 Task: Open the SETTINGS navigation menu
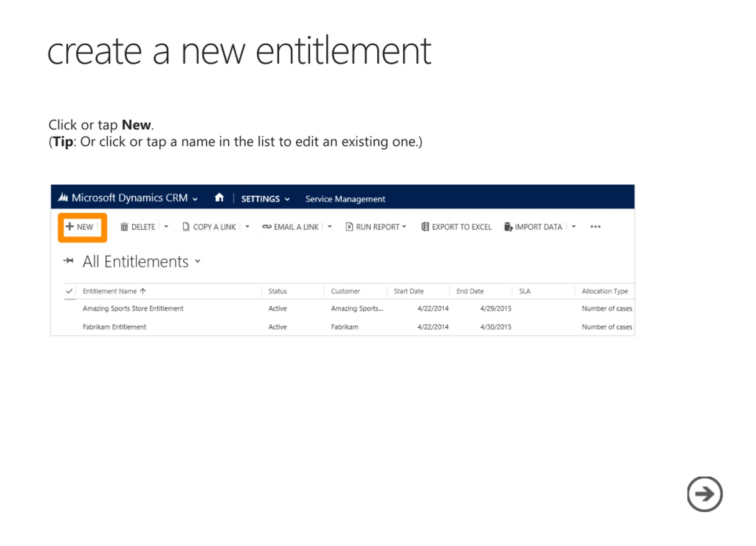click(265, 199)
